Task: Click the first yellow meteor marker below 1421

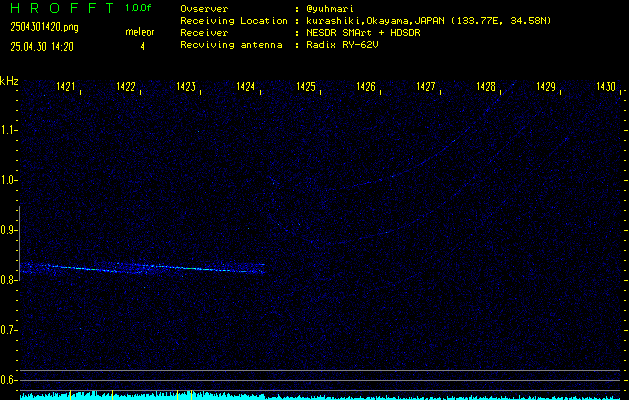Action: (x=71, y=394)
